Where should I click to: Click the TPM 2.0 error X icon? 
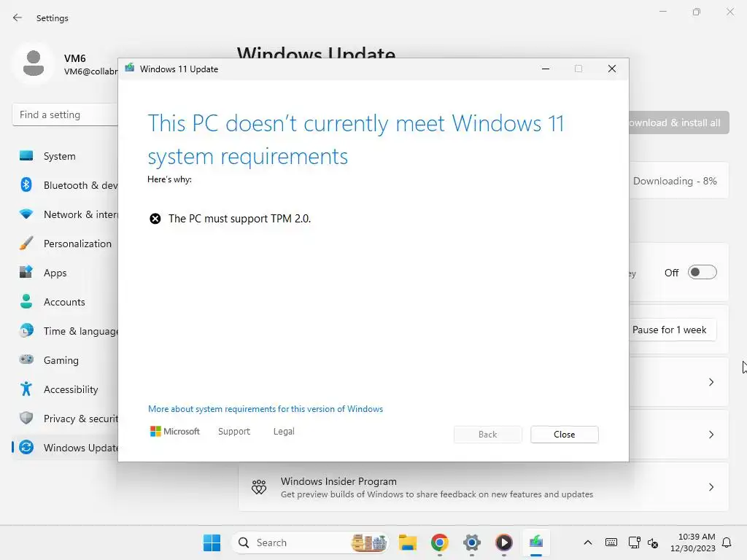[155, 219]
